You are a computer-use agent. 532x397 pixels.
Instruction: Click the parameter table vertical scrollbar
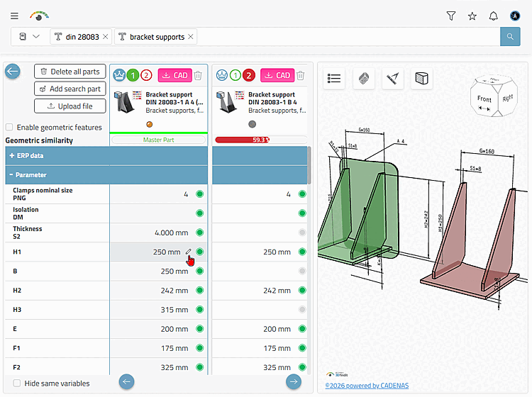tap(309, 165)
